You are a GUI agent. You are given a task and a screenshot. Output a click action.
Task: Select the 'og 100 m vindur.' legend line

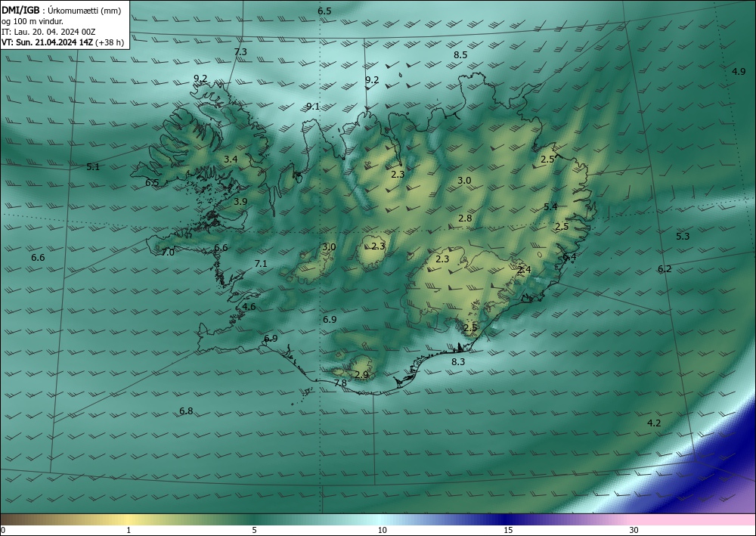(x=33, y=21)
